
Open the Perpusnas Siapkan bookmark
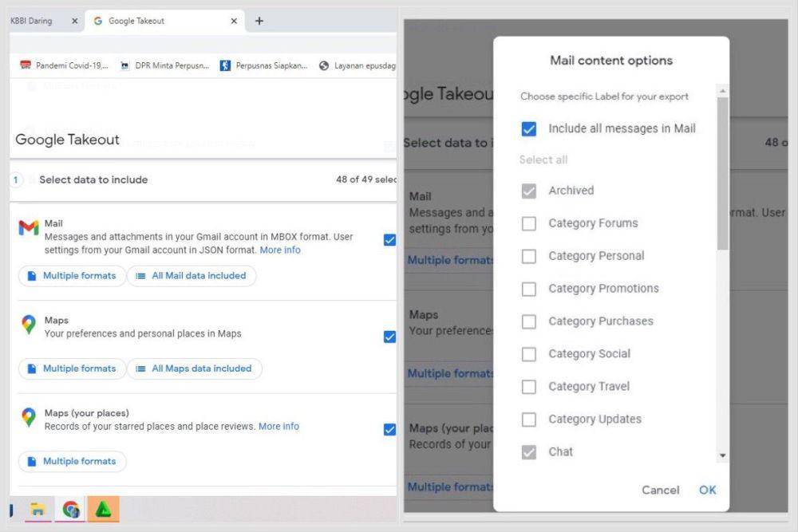point(263,65)
